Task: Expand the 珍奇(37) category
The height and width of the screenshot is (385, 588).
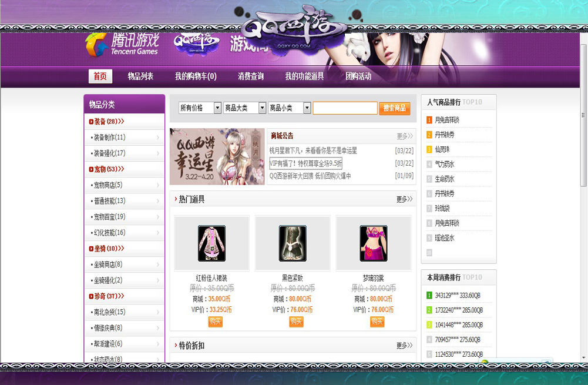Action: click(109, 296)
